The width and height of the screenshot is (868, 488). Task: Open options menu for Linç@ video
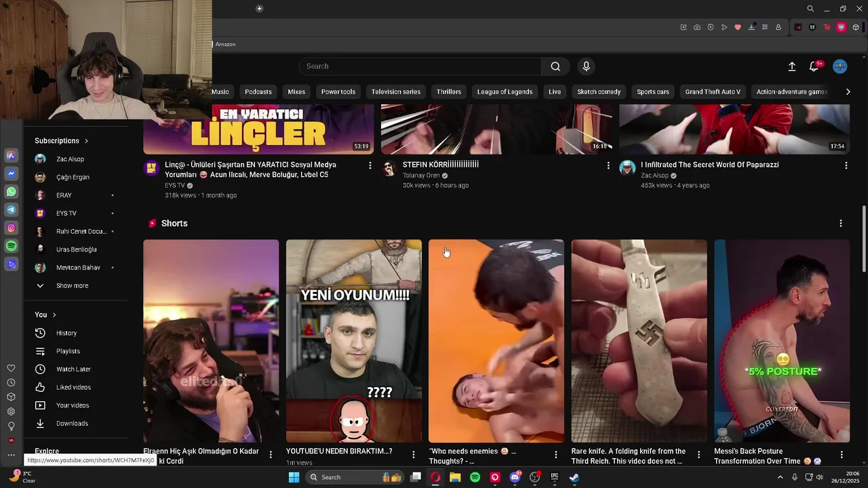tap(370, 165)
